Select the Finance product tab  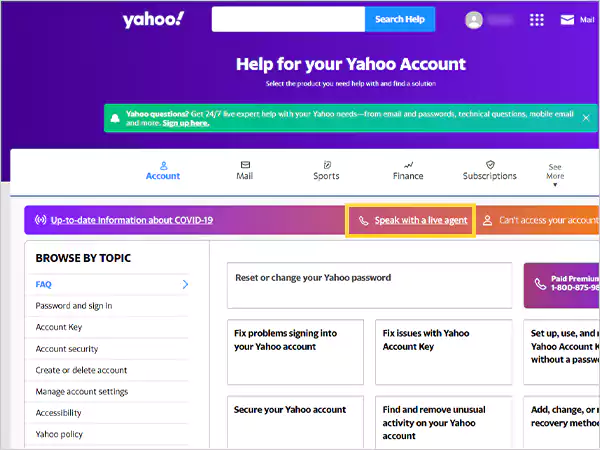tap(408, 171)
